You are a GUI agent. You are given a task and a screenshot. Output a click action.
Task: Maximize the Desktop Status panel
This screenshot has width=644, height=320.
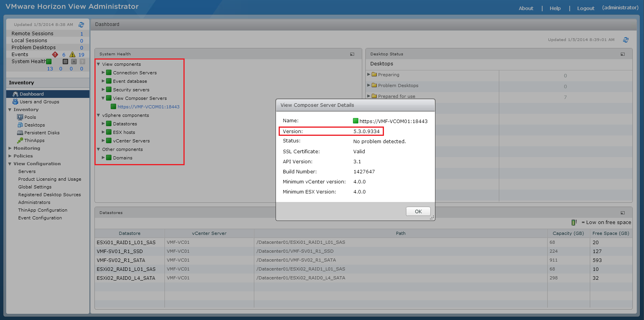[x=623, y=54]
